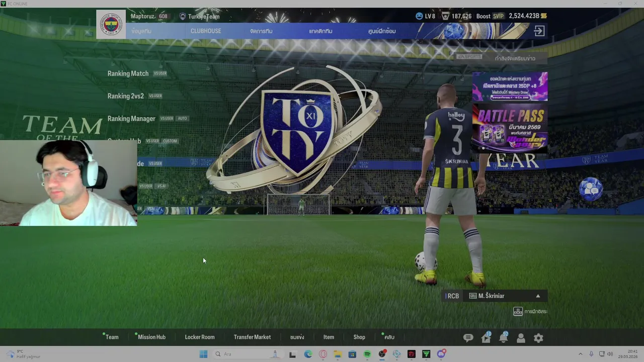Image resolution: width=644 pixels, height=362 pixels.
Task: Select the ศูนย์ฝึกซ้อม tab
Action: pyautogui.click(x=382, y=31)
